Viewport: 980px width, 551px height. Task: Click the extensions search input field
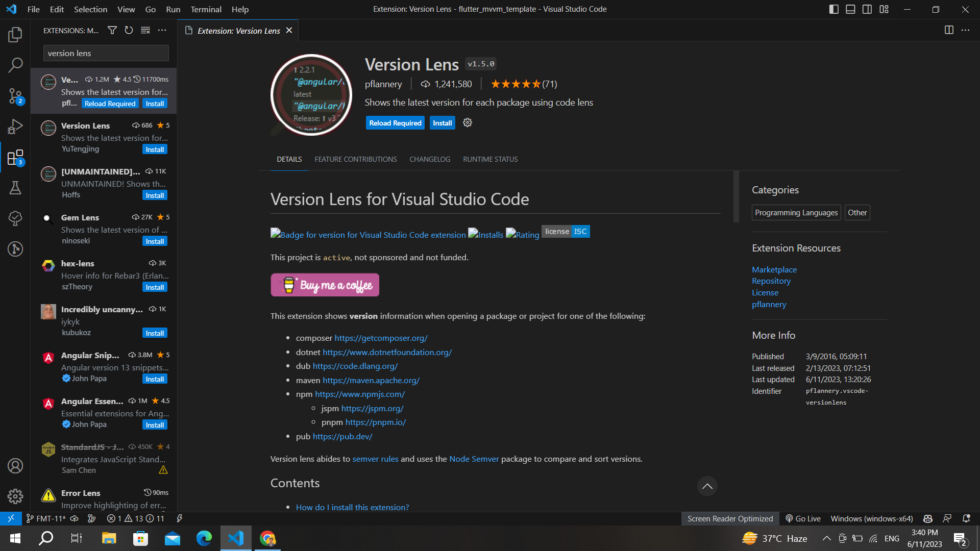pos(106,53)
